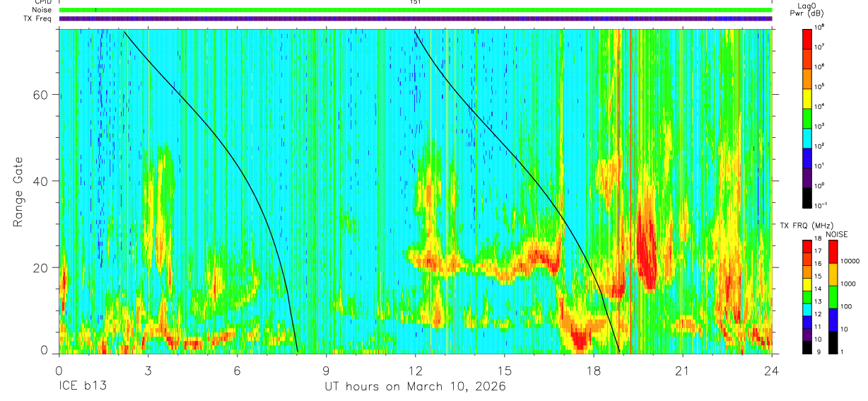Click the green segment of the Lag0 Pwr colorbar
This screenshot has height=401, width=868.
[807, 119]
